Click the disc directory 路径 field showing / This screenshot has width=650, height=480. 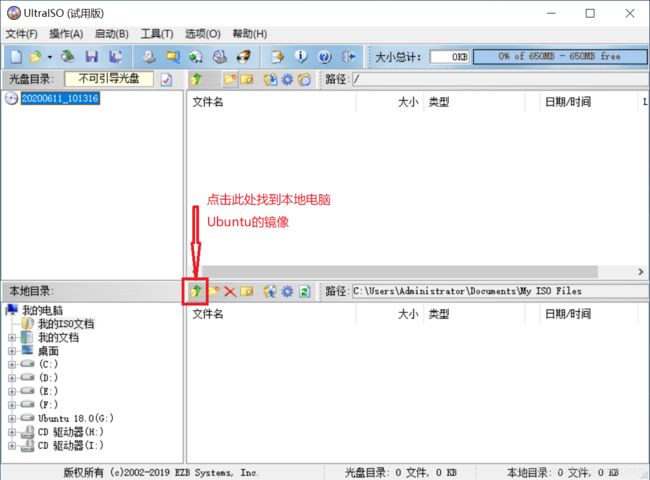coord(500,79)
